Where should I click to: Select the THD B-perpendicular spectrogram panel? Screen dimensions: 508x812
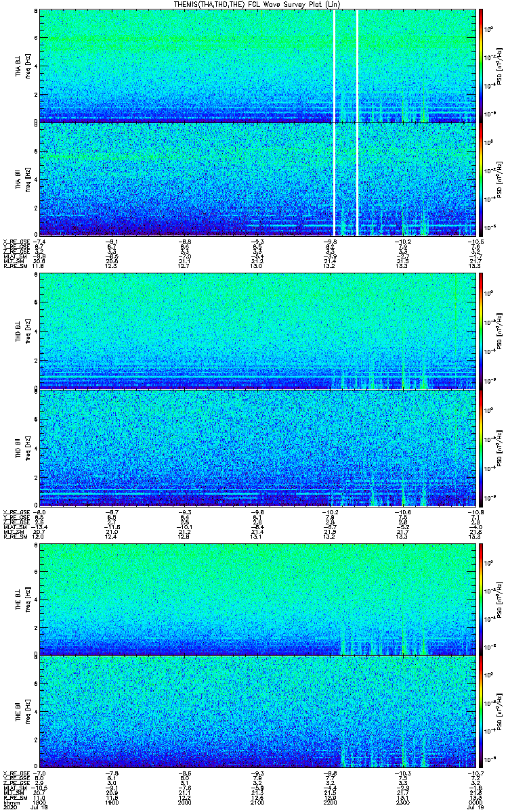[257, 330]
